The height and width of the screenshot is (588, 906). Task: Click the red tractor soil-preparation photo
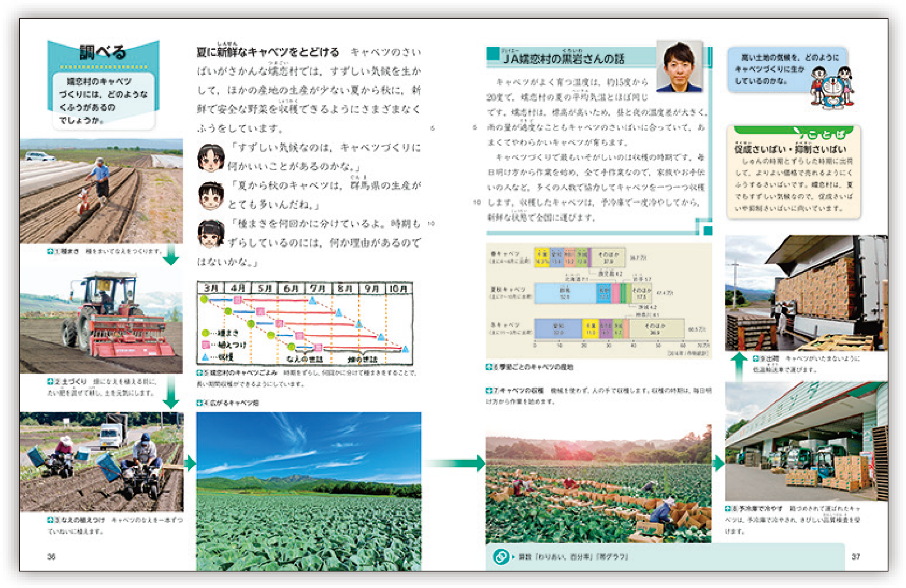(x=101, y=321)
